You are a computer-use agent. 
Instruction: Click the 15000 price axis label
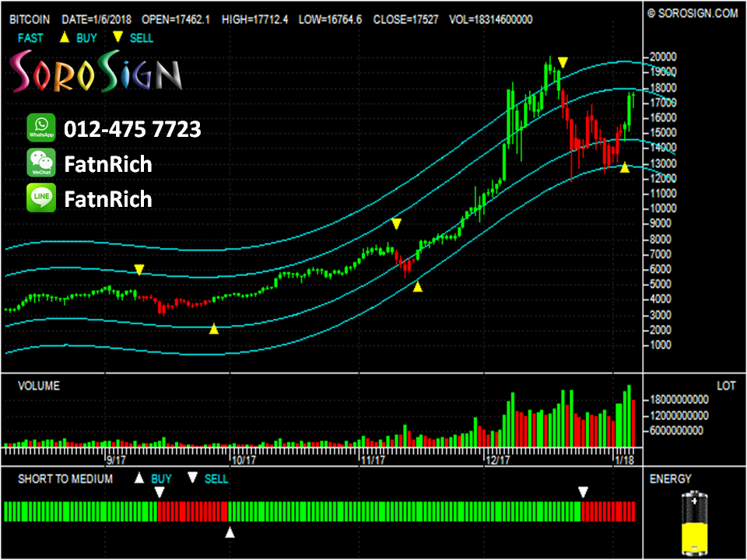(x=663, y=133)
